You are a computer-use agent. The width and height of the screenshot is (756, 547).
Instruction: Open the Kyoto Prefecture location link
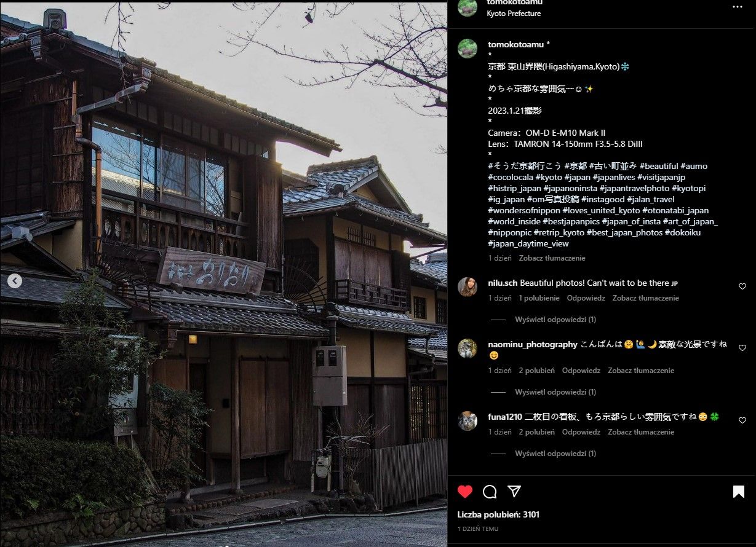click(x=514, y=14)
